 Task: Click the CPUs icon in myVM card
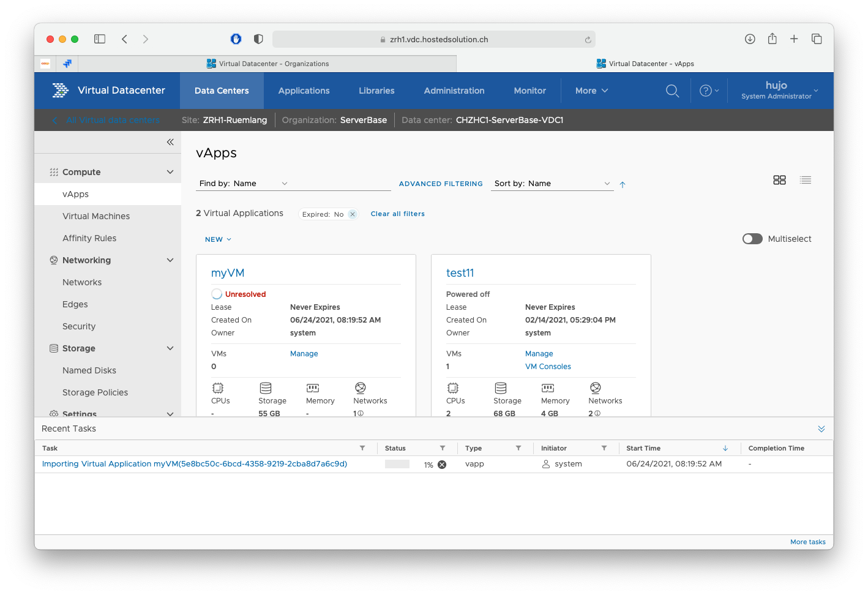point(218,388)
